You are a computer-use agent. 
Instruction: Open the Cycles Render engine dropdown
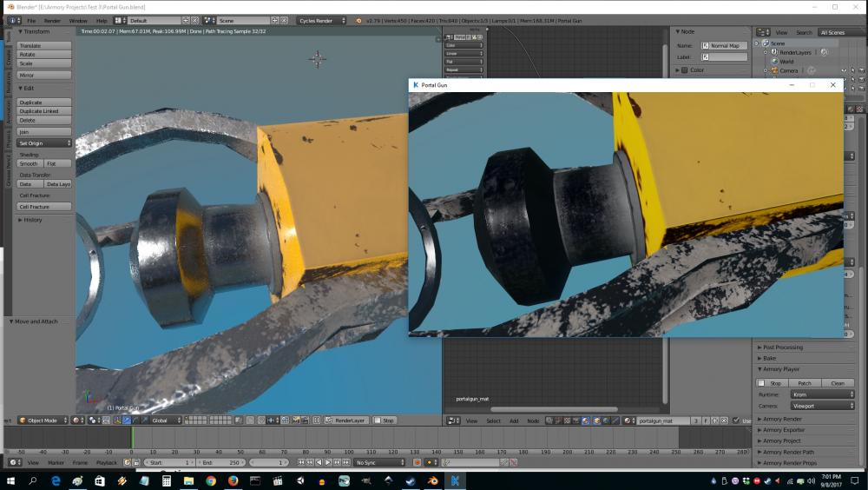(x=320, y=20)
